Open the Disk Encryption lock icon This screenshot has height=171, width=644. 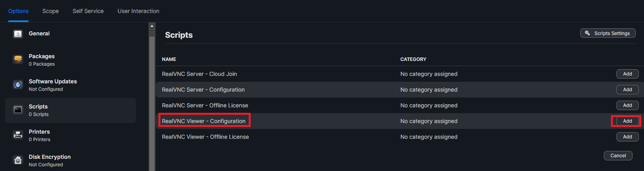click(18, 160)
